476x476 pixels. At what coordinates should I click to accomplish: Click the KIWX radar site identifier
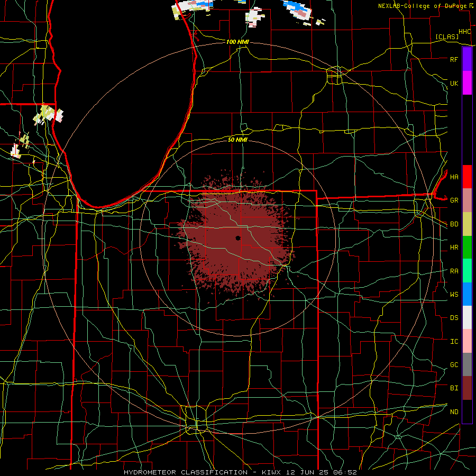point(269,472)
